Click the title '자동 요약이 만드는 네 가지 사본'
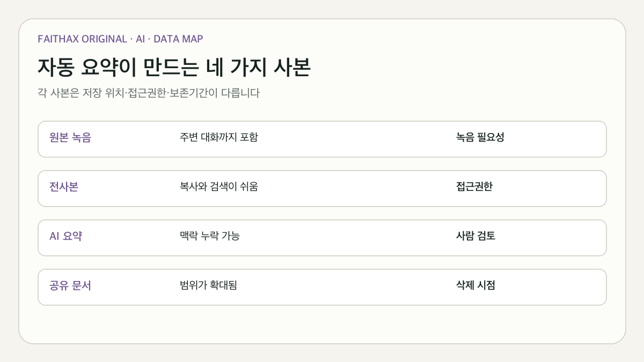The height and width of the screenshot is (362, 644). pyautogui.click(x=174, y=67)
